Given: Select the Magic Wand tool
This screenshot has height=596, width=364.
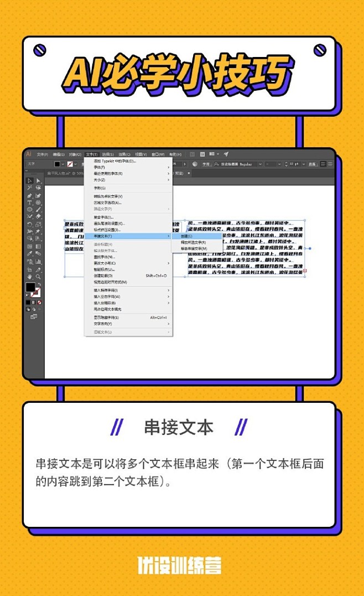Looking at the screenshot, I should click(30, 188).
